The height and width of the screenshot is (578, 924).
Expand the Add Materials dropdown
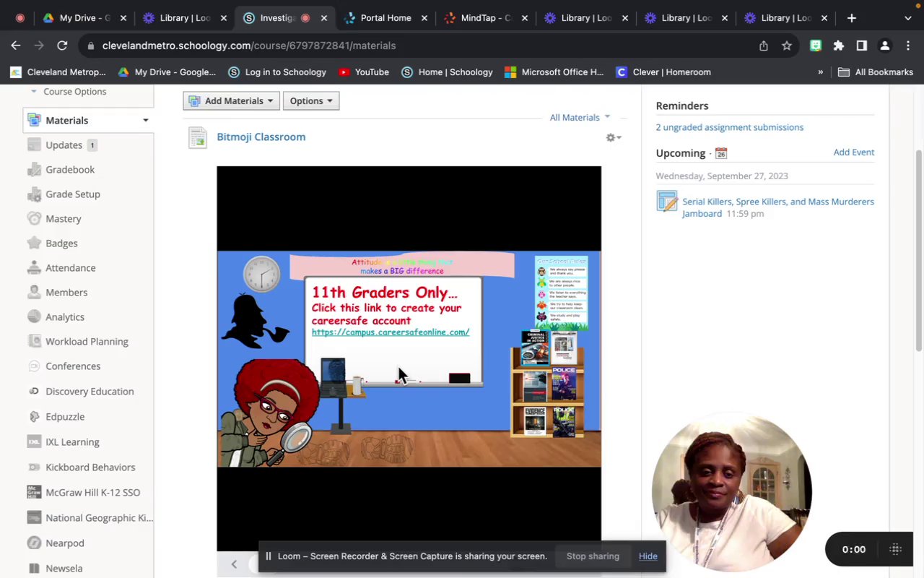click(231, 101)
